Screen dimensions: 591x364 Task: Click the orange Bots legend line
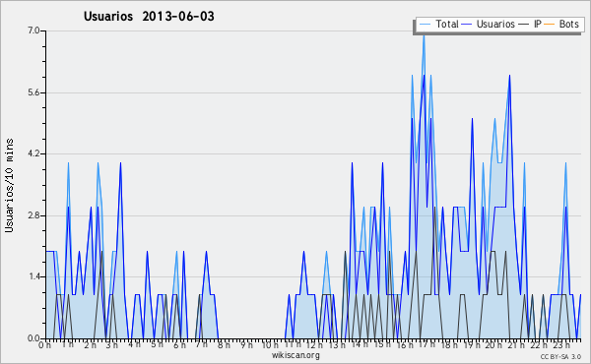coord(550,25)
